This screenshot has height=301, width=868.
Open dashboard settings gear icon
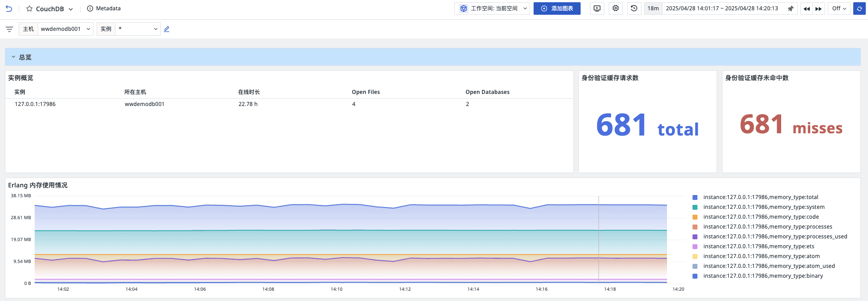tap(616, 8)
